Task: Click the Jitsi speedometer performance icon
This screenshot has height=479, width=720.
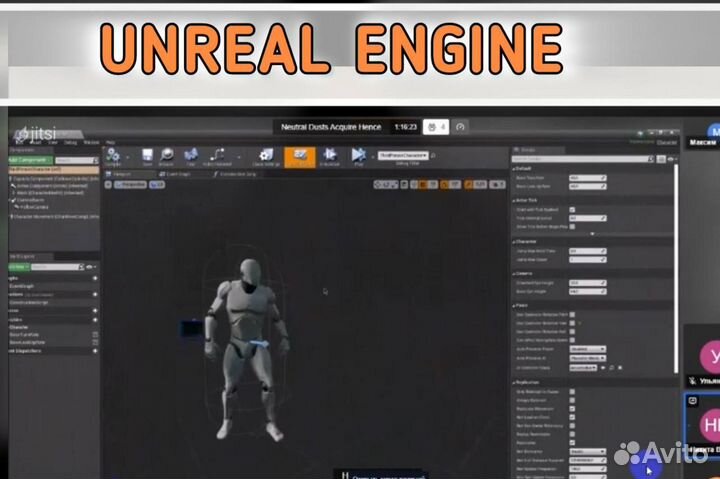Action: click(x=460, y=127)
